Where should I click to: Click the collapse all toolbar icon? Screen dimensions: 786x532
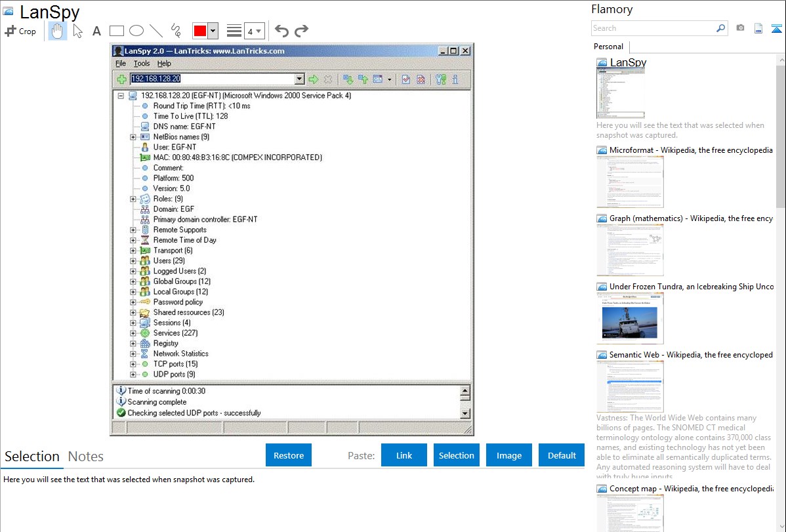click(363, 79)
